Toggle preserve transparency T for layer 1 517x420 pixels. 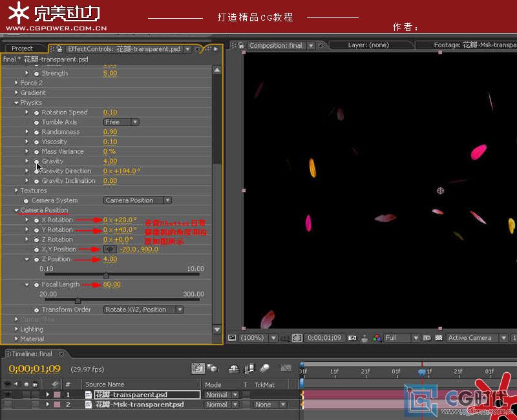pyautogui.click(x=246, y=395)
